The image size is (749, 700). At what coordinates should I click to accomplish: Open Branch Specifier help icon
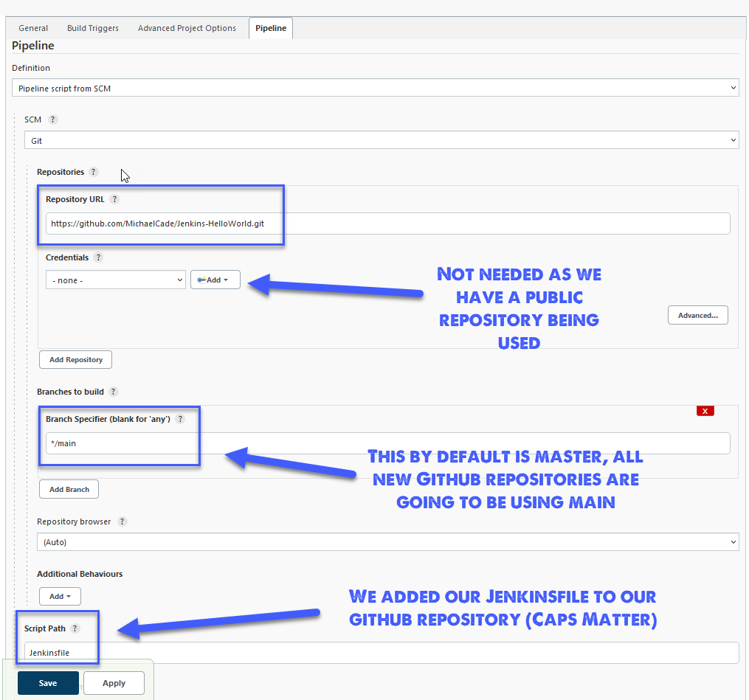click(180, 419)
